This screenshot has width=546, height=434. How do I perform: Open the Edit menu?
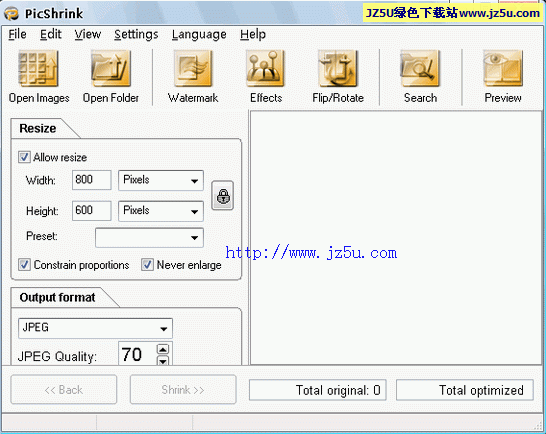pyautogui.click(x=50, y=34)
